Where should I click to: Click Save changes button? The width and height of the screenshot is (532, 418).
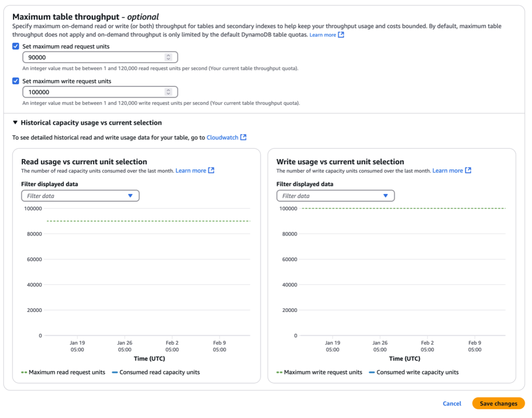[x=498, y=403]
